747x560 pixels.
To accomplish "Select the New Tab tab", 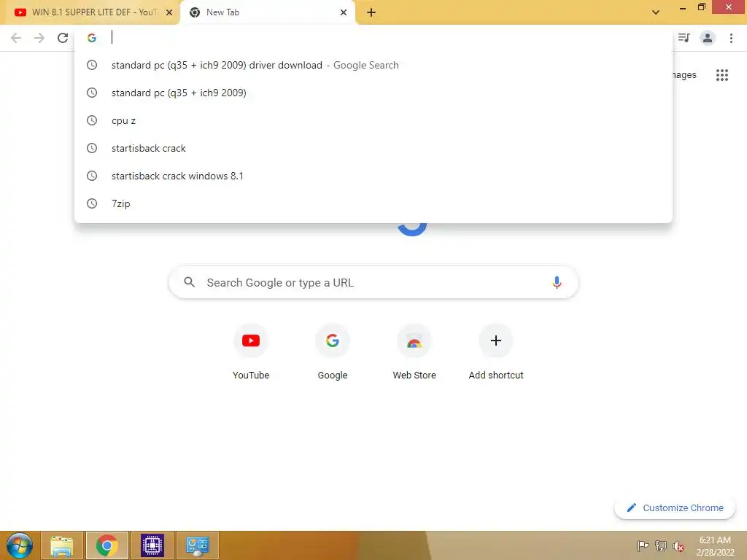I will (x=267, y=12).
